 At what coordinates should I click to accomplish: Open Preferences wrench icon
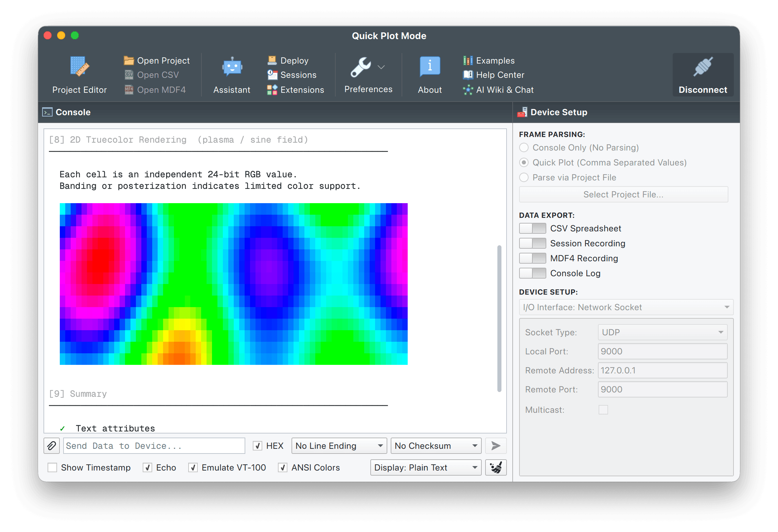coord(361,67)
